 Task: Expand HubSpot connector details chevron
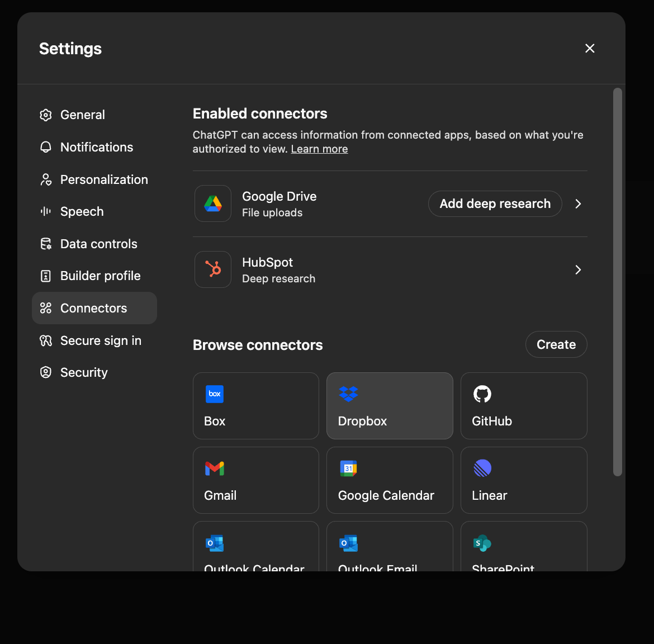click(x=578, y=270)
